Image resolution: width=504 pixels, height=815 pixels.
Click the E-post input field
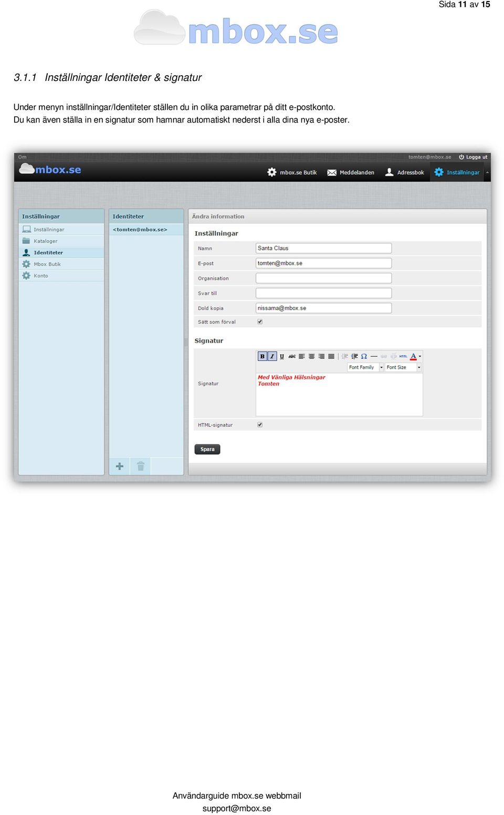pyautogui.click(x=324, y=263)
